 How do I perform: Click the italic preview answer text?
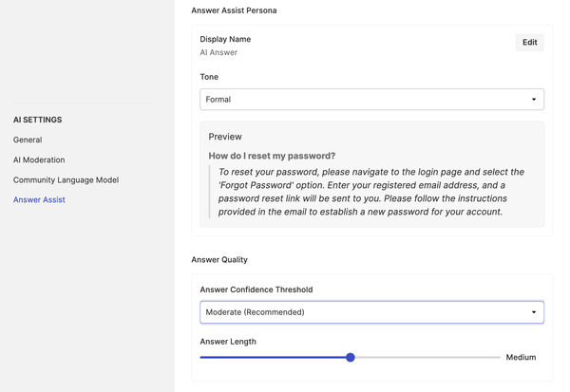pyautogui.click(x=370, y=192)
